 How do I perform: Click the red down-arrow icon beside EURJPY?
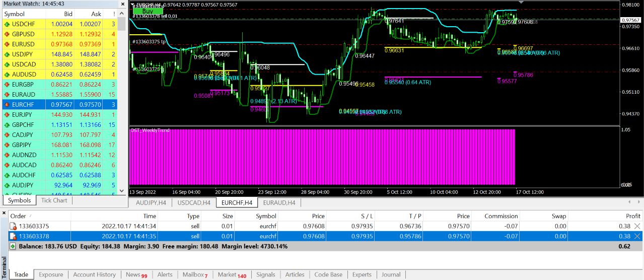point(7,114)
